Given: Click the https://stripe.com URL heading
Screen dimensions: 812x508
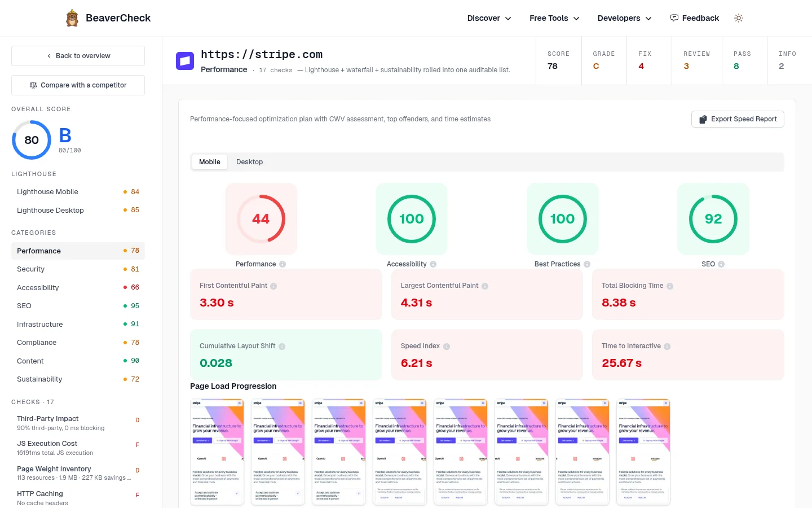Looking at the screenshot, I should pos(262,55).
